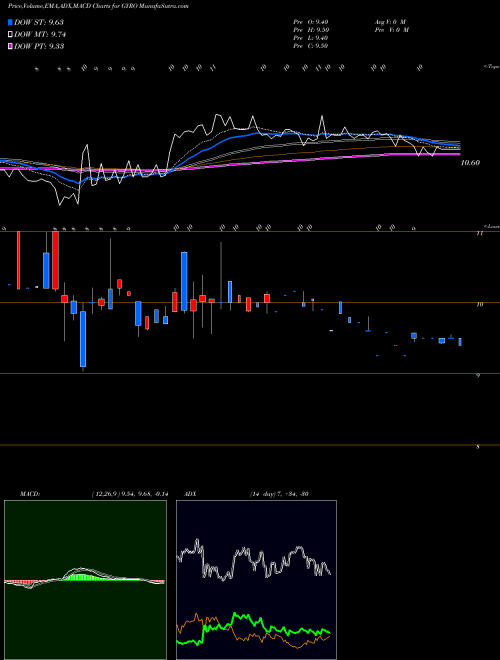500x660 pixels.
Task: Click the long blue candle dropping toward 9
Action: click(83, 339)
